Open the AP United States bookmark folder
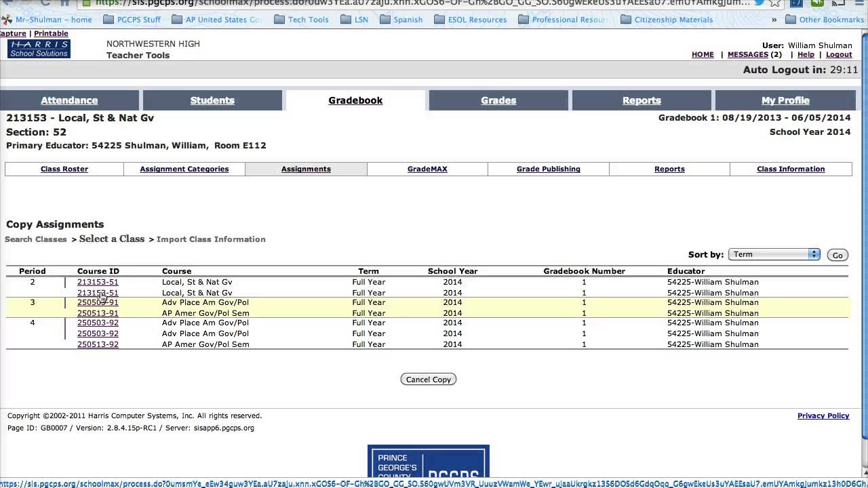The image size is (868, 488). point(217,20)
